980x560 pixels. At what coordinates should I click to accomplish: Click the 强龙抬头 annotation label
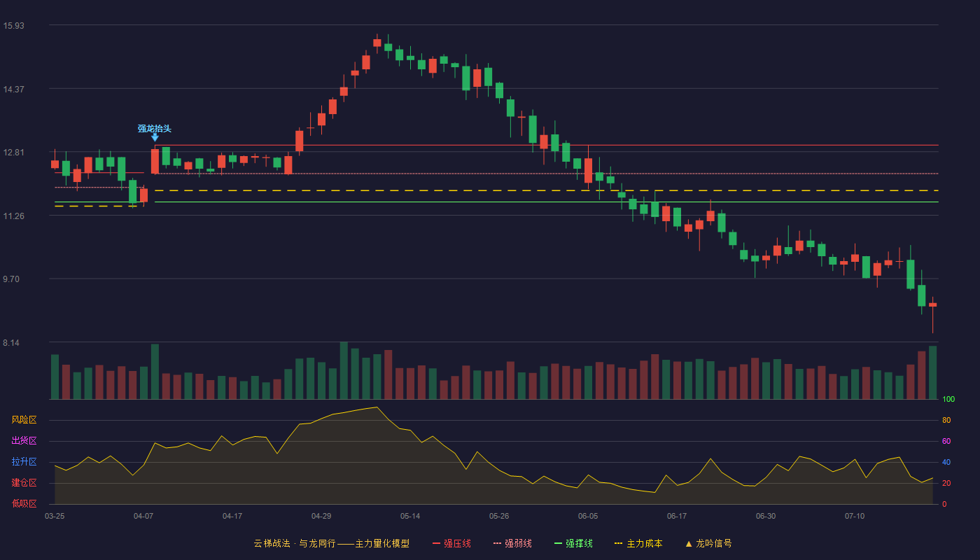pos(155,129)
